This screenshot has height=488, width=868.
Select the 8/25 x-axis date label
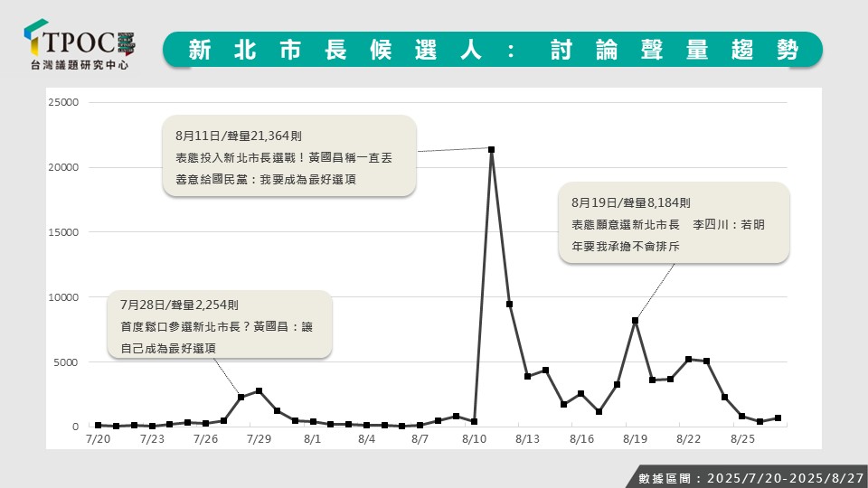tap(741, 439)
